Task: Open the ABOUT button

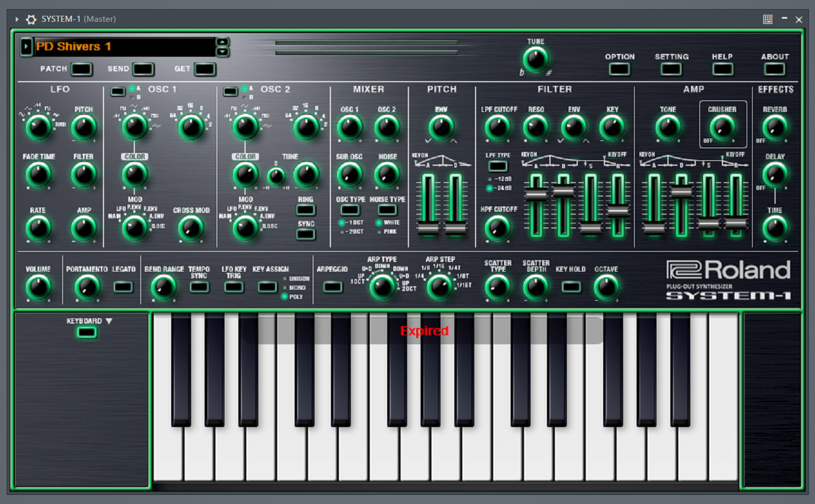Action: pyautogui.click(x=774, y=69)
